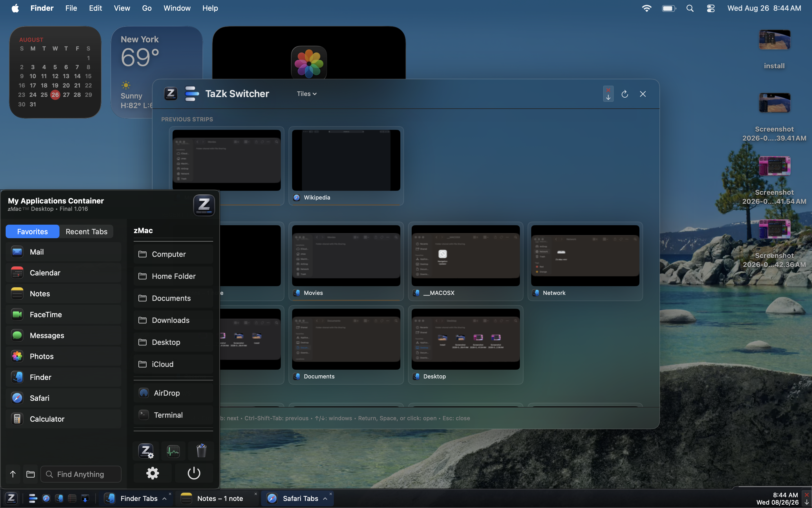Select the Wikipedia window thumbnail
Viewport: 812px width, 508px height.
point(346,166)
